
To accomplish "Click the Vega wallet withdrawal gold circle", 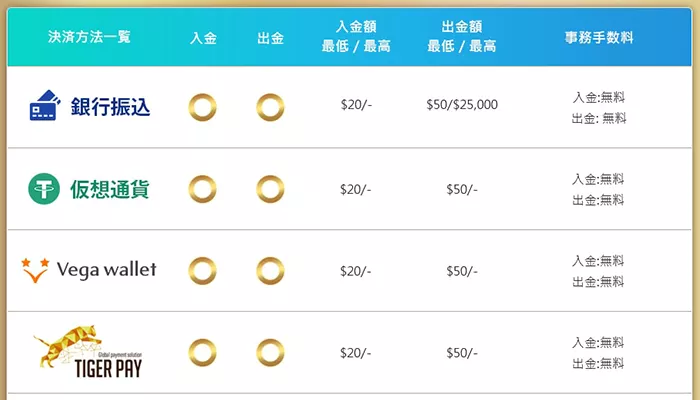I will [270, 270].
